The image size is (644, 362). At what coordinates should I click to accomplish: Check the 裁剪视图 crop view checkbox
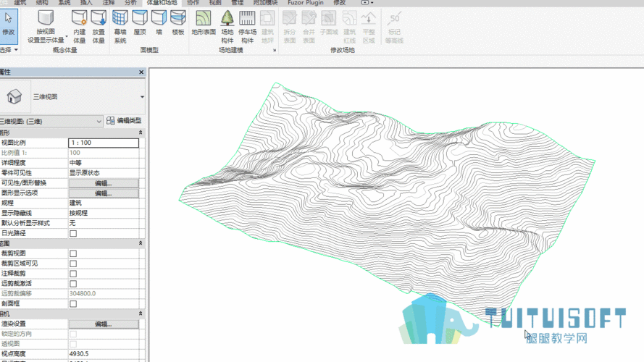73,254
